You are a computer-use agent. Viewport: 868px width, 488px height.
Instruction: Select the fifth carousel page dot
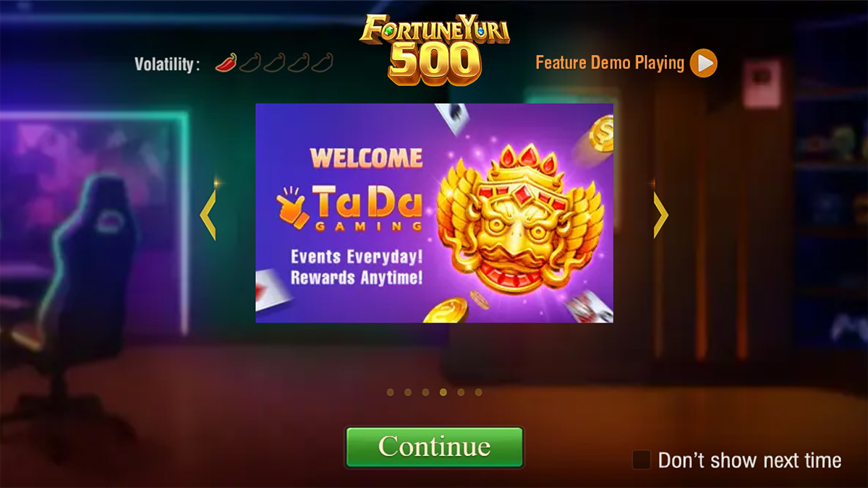tap(461, 393)
